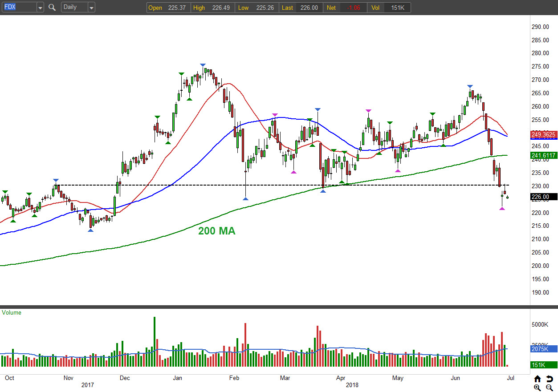Click the 235.00 price axis label
The height and width of the screenshot is (392, 558).
click(540, 173)
